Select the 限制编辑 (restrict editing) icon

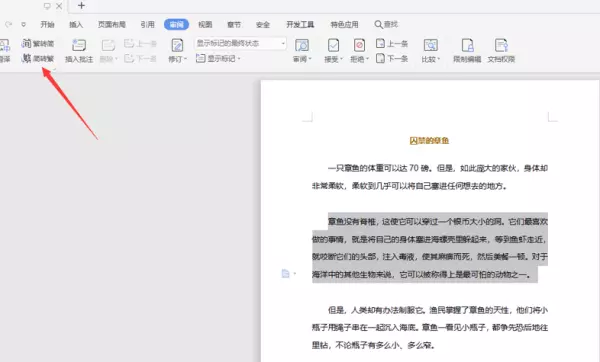[x=467, y=51]
